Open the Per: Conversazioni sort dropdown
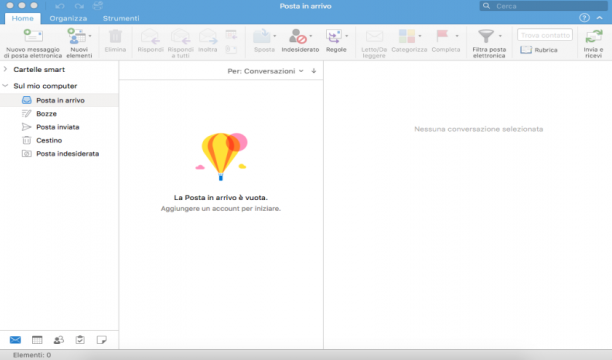Screen dimensions: 612x360 pyautogui.click(x=265, y=71)
